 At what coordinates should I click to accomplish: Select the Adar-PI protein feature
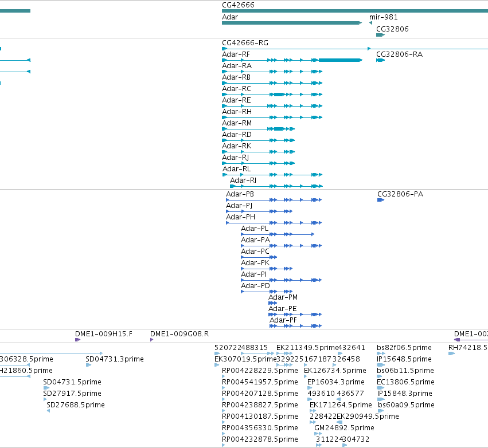(x=282, y=280)
